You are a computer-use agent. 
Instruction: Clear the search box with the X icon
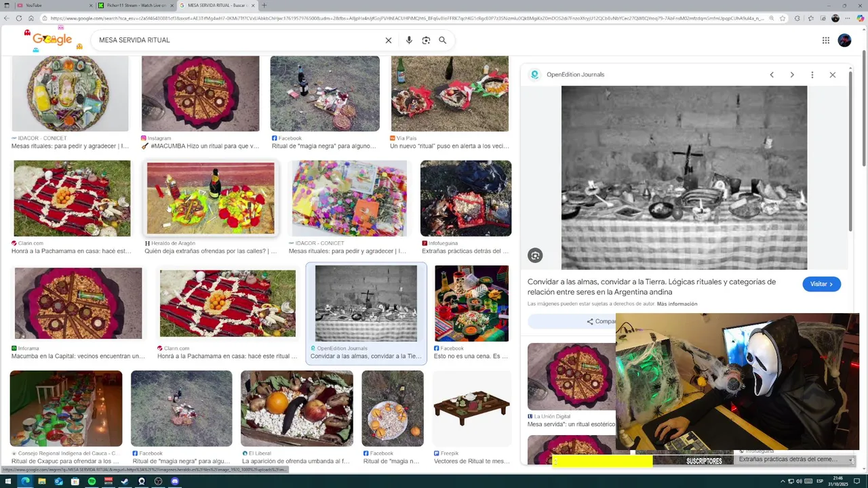[x=389, y=40]
